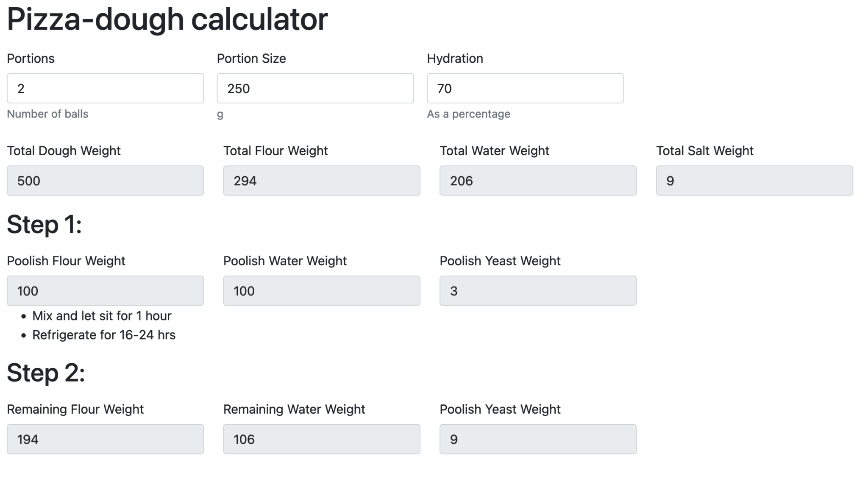Select the Total Flour Weight value 294
Screen dimensions: 868x490
(x=321, y=181)
